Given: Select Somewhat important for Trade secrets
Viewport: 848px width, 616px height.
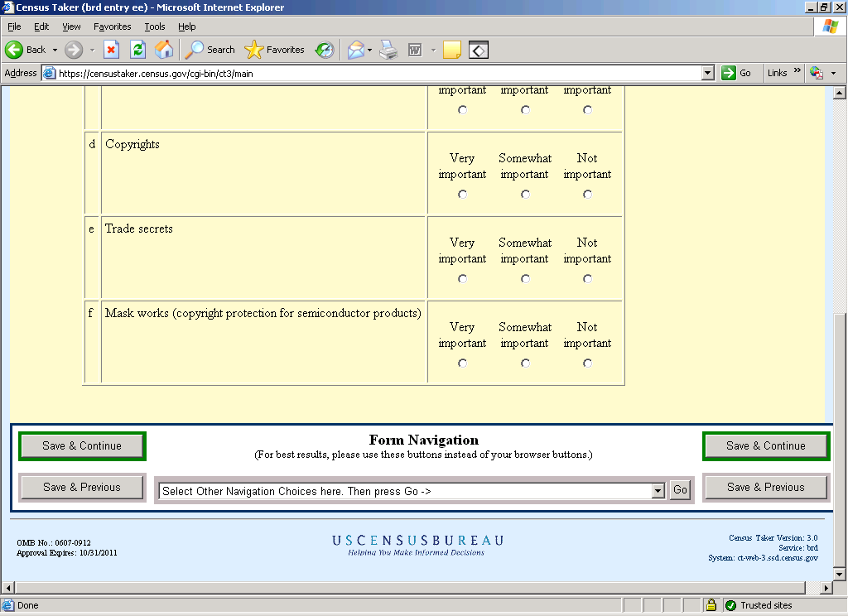Looking at the screenshot, I should (x=525, y=279).
